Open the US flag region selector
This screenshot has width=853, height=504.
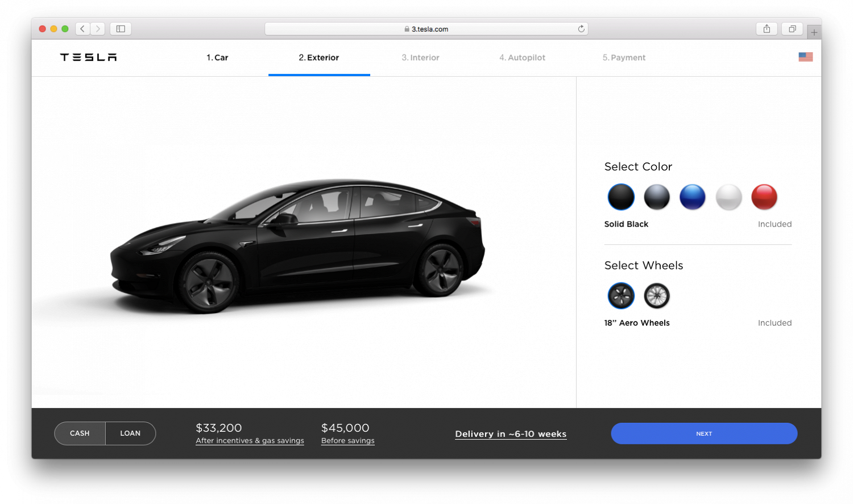point(805,57)
